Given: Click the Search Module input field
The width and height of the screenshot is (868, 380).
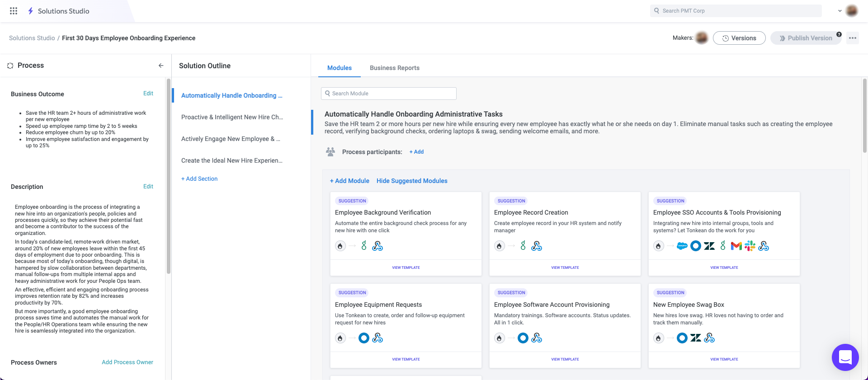Looking at the screenshot, I should [389, 94].
